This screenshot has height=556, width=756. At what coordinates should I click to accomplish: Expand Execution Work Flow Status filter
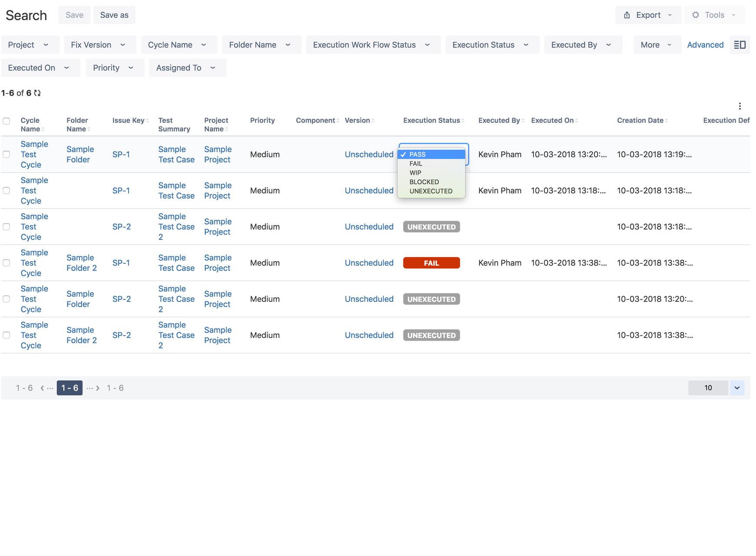[x=373, y=45]
